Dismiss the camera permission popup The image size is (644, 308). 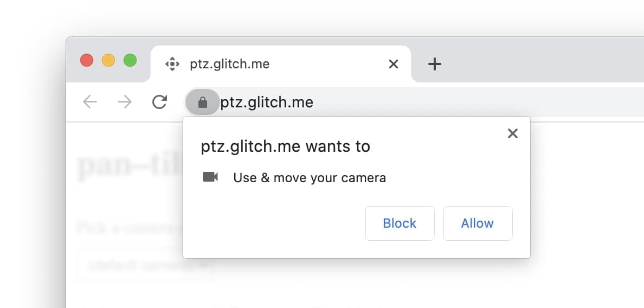(x=512, y=133)
